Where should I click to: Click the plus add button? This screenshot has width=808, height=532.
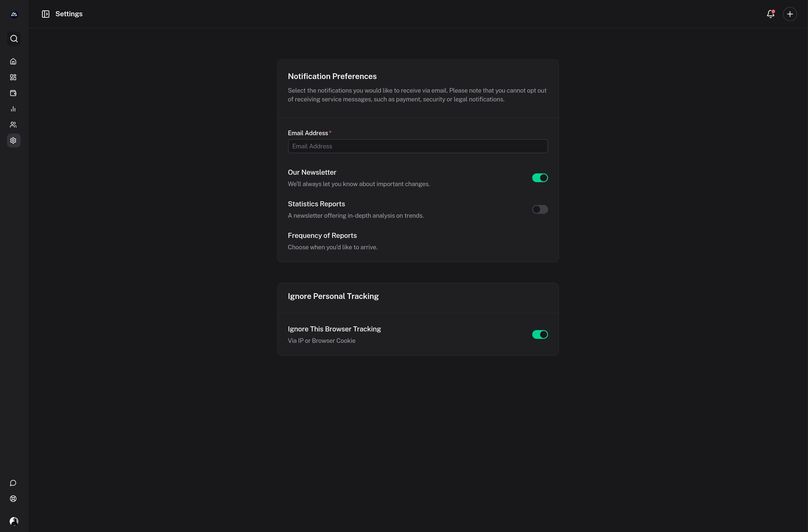[x=790, y=14]
